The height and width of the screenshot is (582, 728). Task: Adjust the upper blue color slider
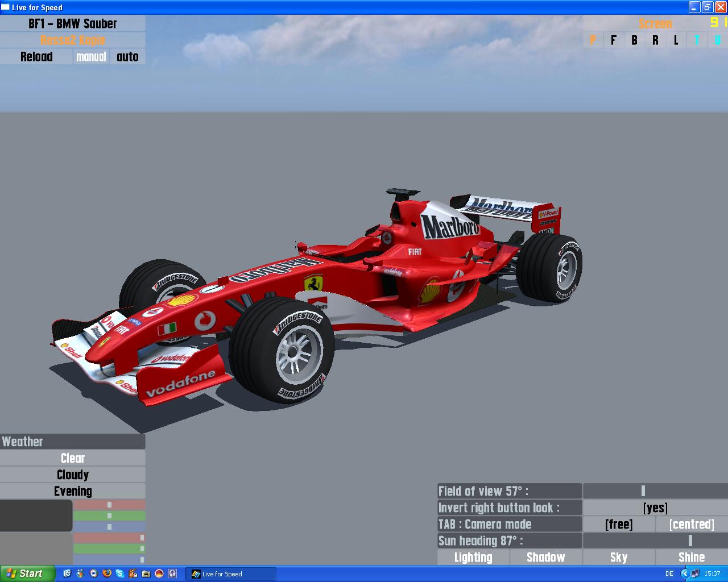109,527
